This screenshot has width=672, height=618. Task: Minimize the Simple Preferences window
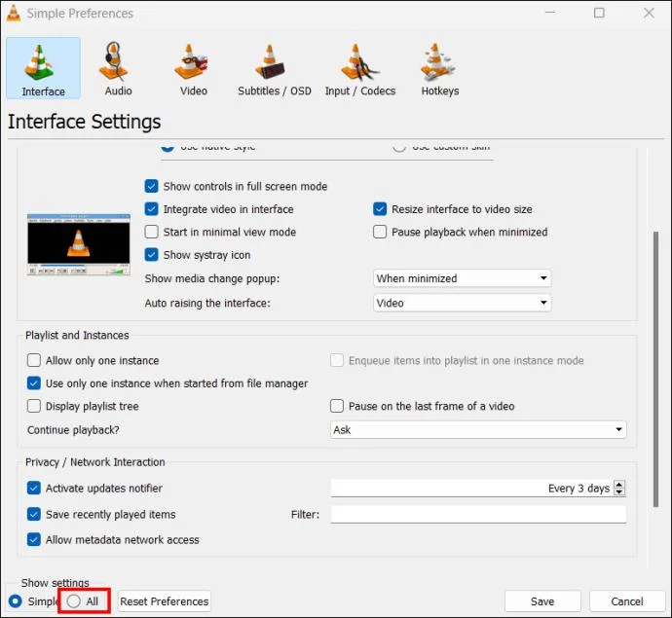click(x=550, y=13)
